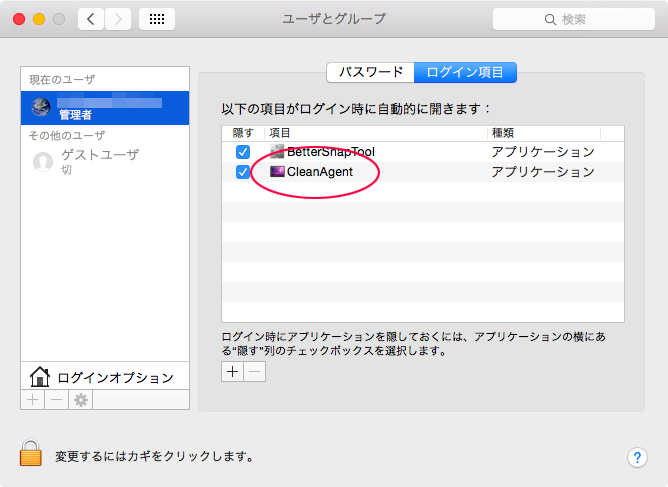Click the 項目 column header
Image resolution: width=668 pixels, height=487 pixels.
click(376, 133)
